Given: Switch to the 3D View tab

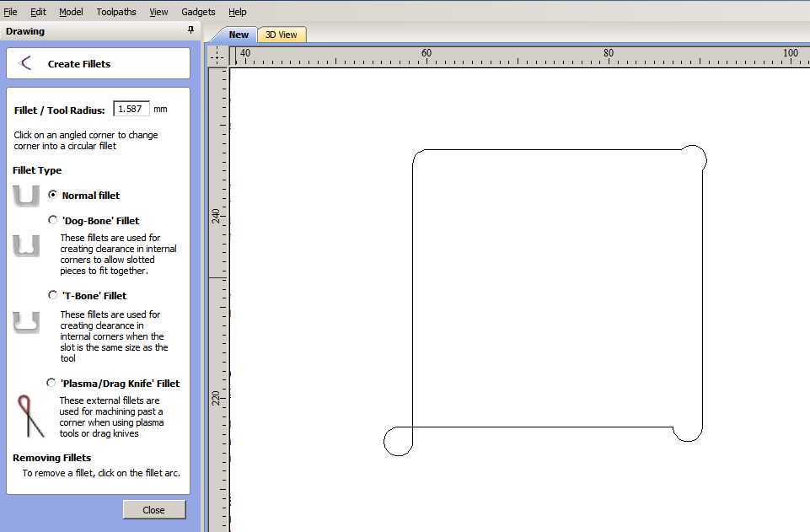Looking at the screenshot, I should tap(281, 35).
